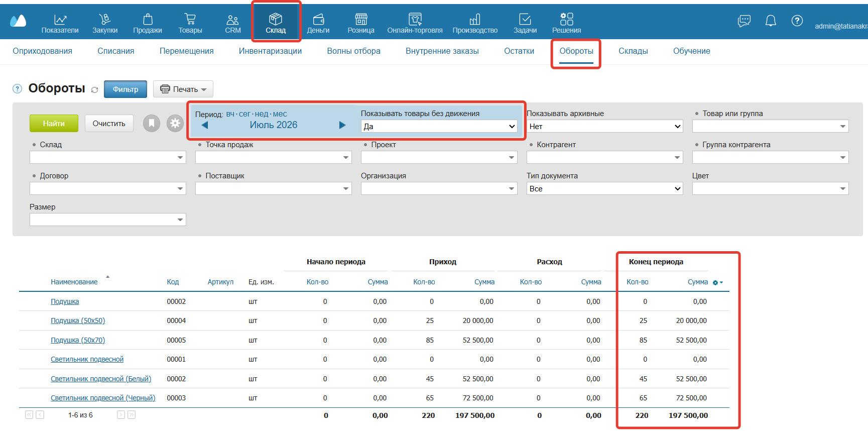Go to next month arrow
Image resolution: width=868 pixels, height=431 pixels.
coord(342,125)
